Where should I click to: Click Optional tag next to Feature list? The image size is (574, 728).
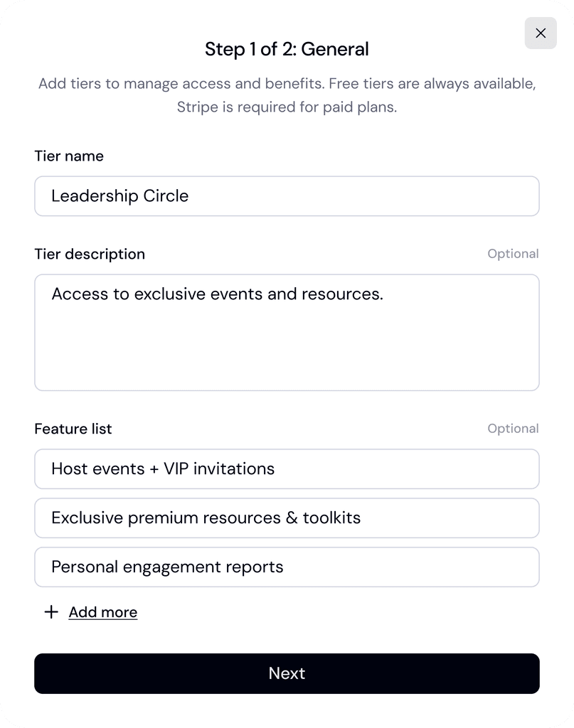pyautogui.click(x=513, y=429)
